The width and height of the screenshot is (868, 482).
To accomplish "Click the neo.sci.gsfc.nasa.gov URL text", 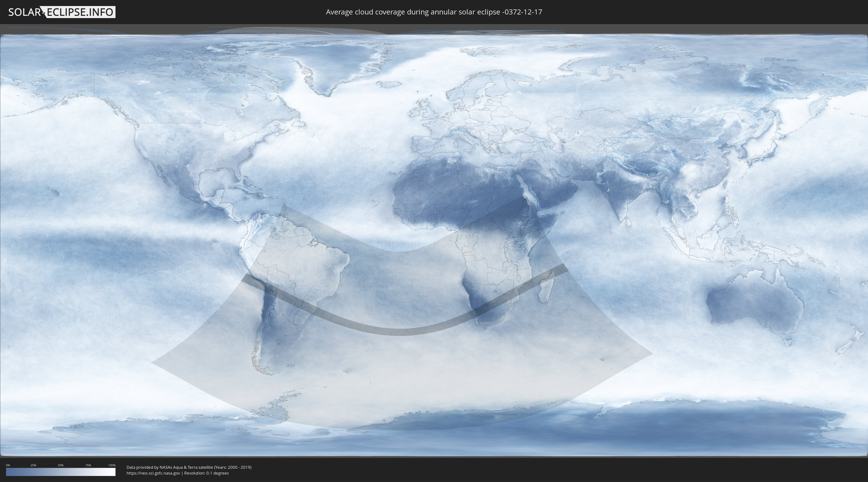I will click(x=153, y=473).
